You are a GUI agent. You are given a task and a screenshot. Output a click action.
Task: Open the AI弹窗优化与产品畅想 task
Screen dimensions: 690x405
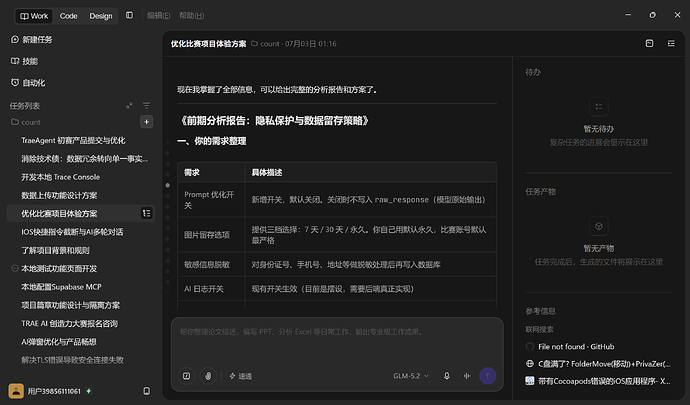[x=59, y=342]
